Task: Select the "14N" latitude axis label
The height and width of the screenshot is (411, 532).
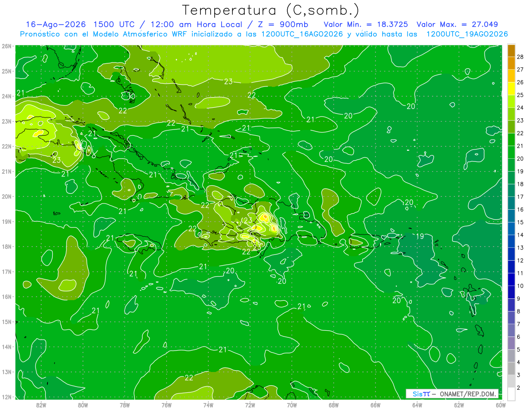Action: click(7, 347)
